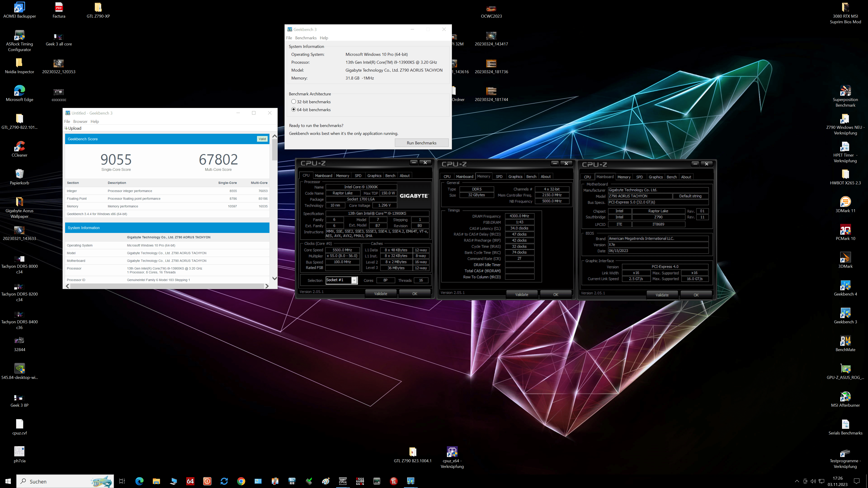Image resolution: width=868 pixels, height=488 pixels.
Task: Click the Multi-Core Score value 67802
Action: [218, 159]
